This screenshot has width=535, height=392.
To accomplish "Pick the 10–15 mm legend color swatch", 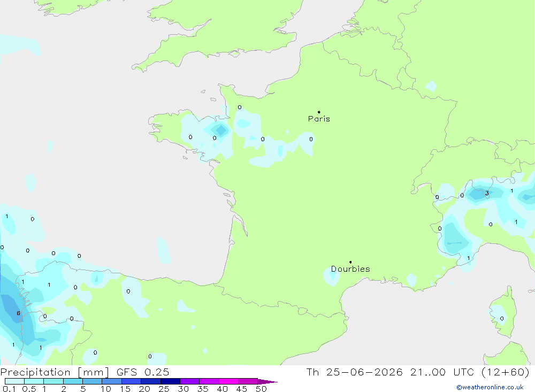I will [x=112, y=381].
